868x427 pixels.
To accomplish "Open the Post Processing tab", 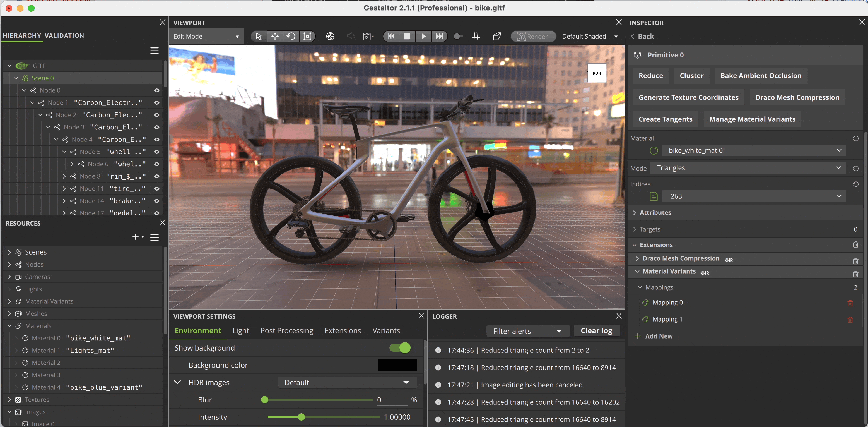I will point(286,330).
